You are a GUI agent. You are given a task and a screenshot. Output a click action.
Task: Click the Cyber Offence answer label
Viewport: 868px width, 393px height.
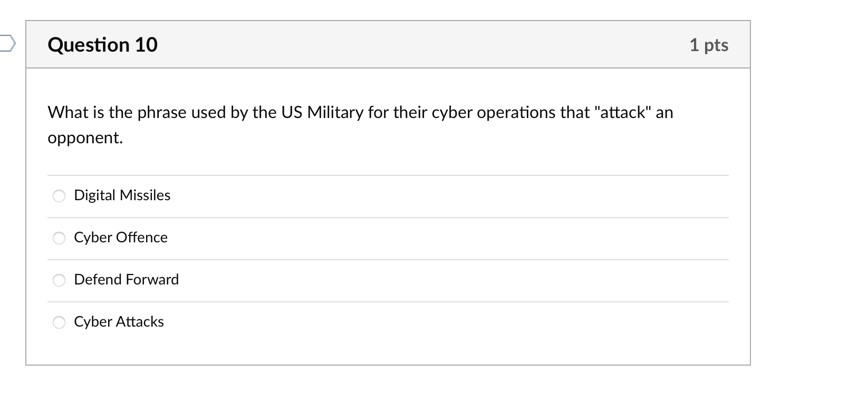point(120,238)
